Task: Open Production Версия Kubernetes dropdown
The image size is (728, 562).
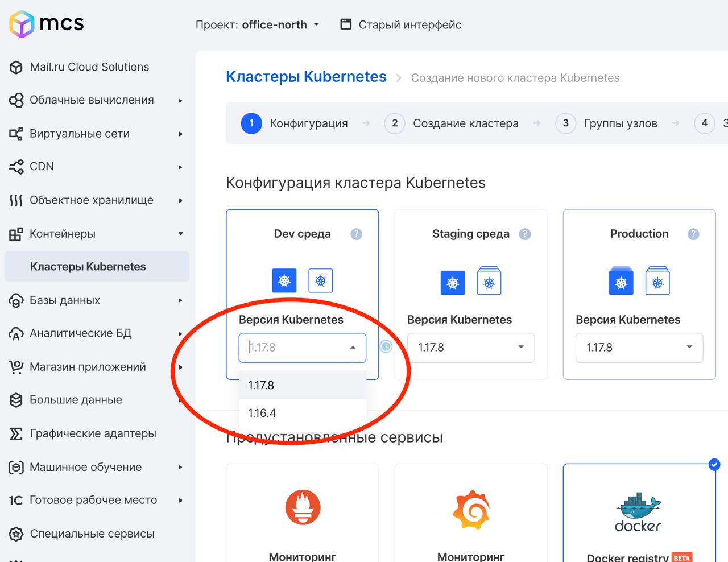Action: click(639, 348)
